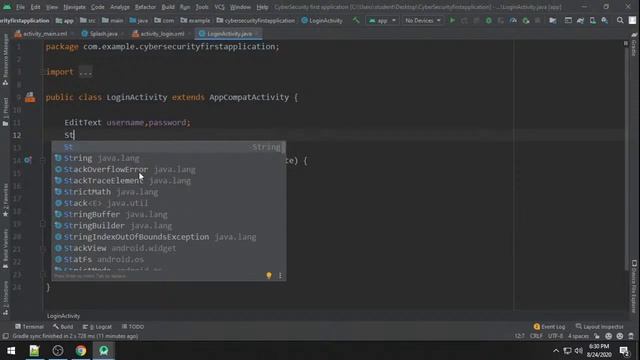Click the Search Everywhere magnifier icon
This screenshot has height=360, width=640.
pos(620,20)
